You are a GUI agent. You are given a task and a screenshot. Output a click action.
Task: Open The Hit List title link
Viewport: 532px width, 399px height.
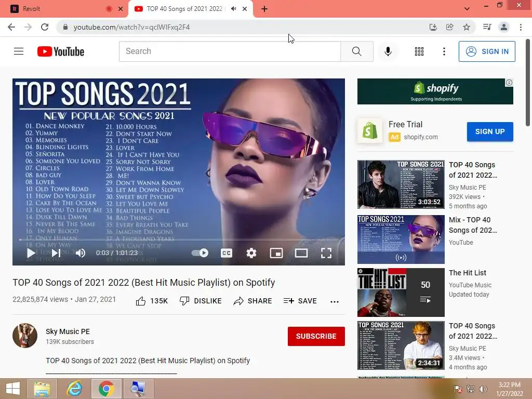[x=467, y=273]
